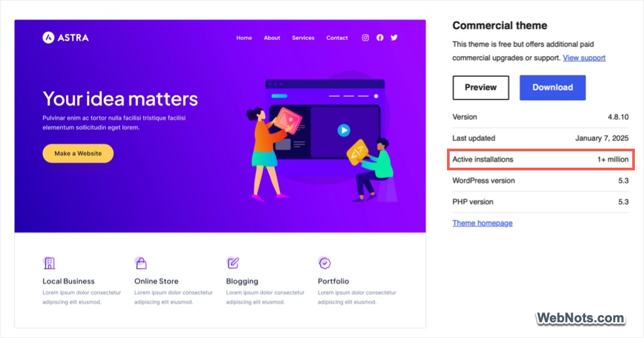
Task: Select Services in the preview menu
Action: pos(303,38)
